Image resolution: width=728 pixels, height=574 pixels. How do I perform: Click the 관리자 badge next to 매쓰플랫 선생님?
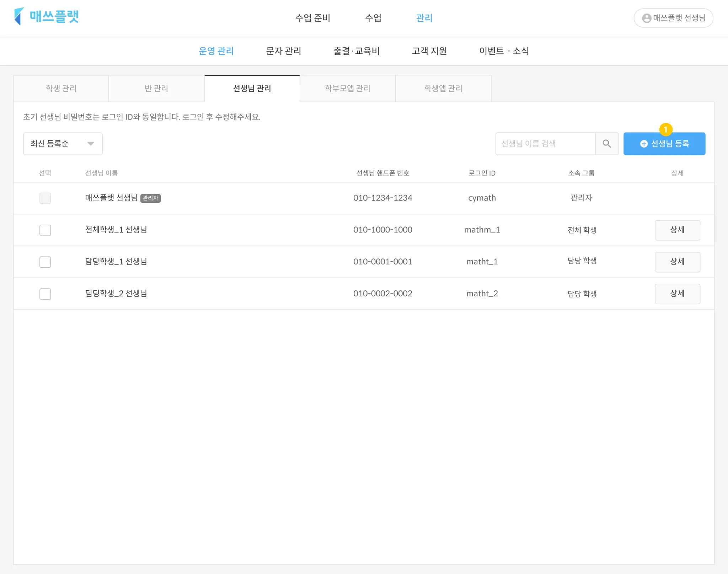[150, 198]
